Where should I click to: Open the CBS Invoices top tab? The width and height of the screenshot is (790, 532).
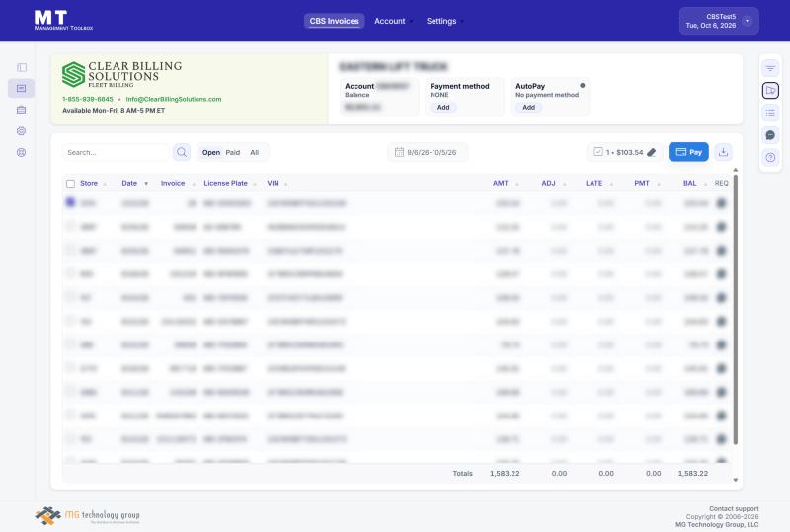[x=334, y=21]
